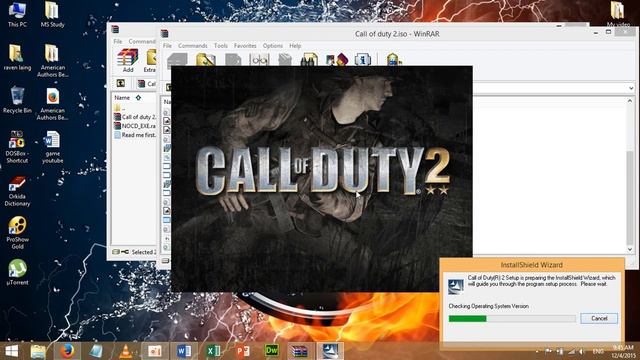This screenshot has height=360, width=640.
Task: Click the greyed Delete icon in WinRAR toolbar
Action: pyautogui.click(x=285, y=60)
